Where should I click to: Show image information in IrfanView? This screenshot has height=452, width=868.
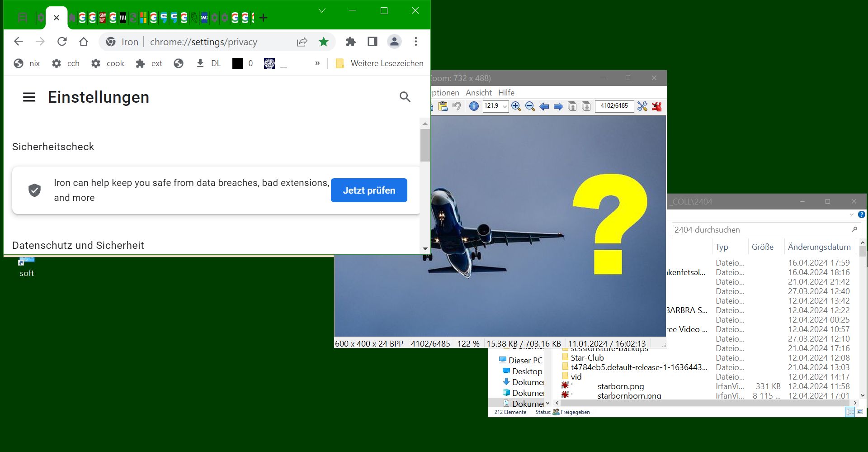click(x=474, y=106)
